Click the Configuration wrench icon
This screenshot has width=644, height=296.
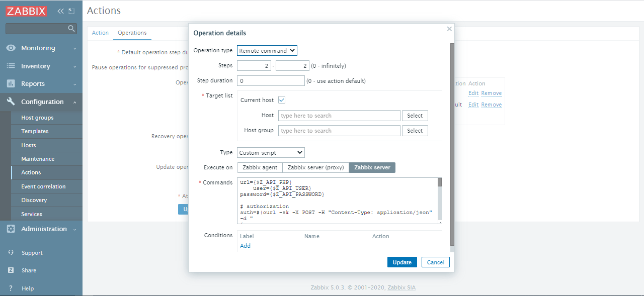pyautogui.click(x=11, y=102)
